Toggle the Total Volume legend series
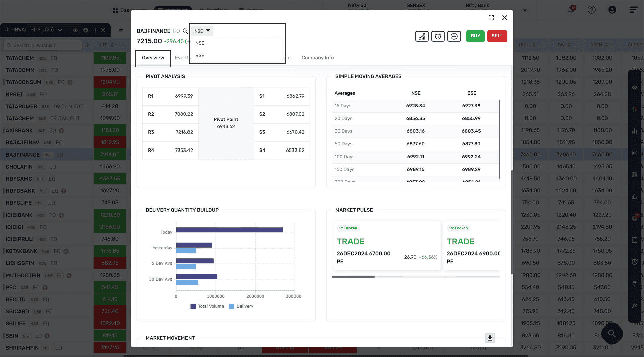 207,306
